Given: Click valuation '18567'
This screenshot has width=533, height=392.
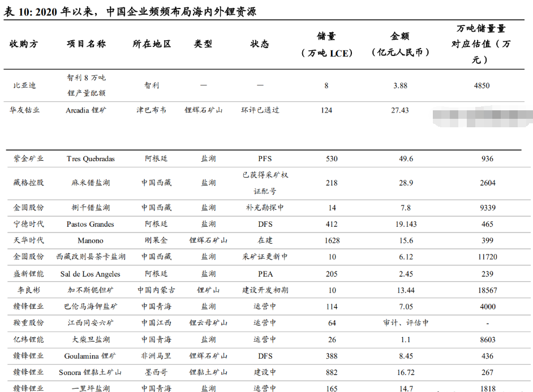Looking at the screenshot, I should coord(487,290).
